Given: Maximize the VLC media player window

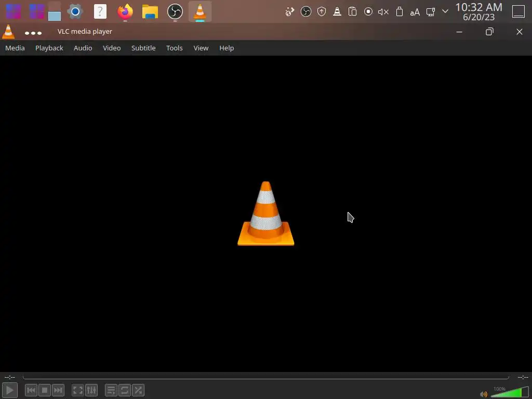Looking at the screenshot, I should pyautogui.click(x=489, y=32).
